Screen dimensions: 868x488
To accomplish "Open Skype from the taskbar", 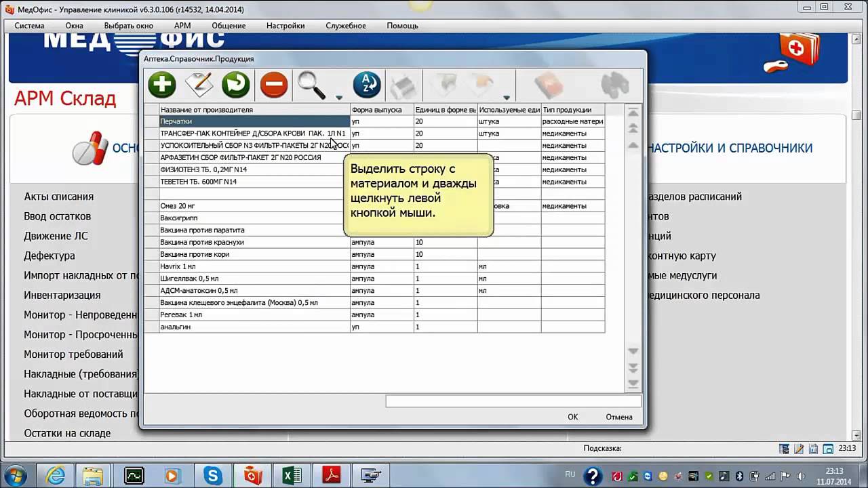I will coord(213,476).
